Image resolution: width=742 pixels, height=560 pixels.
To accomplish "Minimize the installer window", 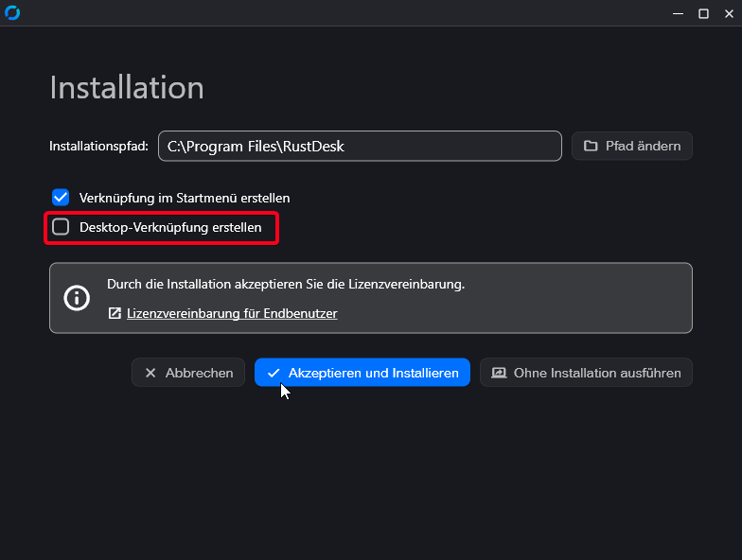I will click(x=678, y=13).
